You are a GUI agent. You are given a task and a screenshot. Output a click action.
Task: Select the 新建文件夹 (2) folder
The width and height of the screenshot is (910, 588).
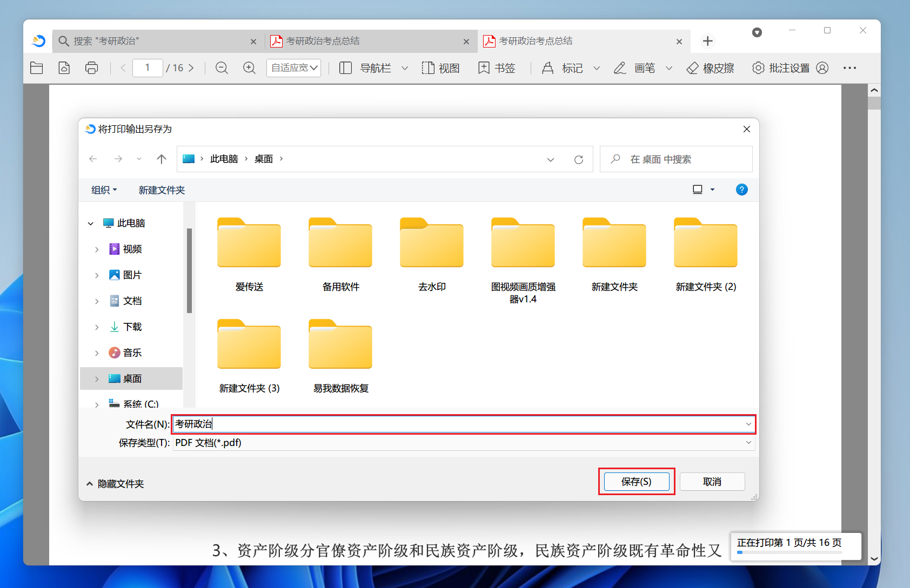706,255
